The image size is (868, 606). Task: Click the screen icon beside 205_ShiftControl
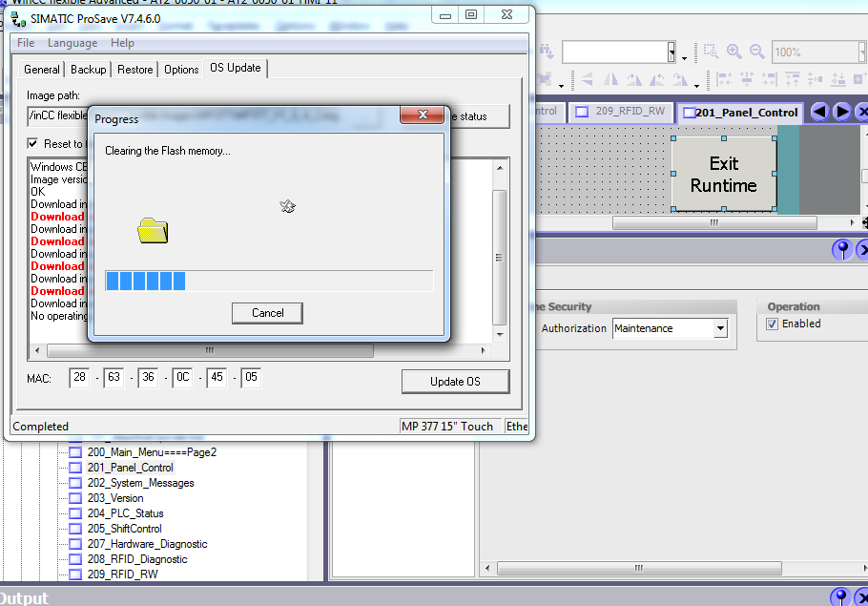pyautogui.click(x=75, y=529)
